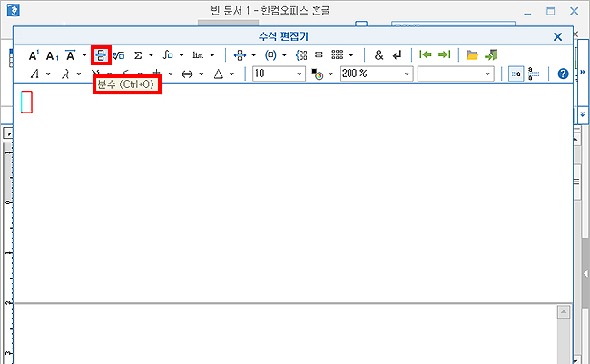Viewport: 590px width, 364px height.
Task: Click the lowercase Greek lambda icon
Action: click(x=65, y=74)
